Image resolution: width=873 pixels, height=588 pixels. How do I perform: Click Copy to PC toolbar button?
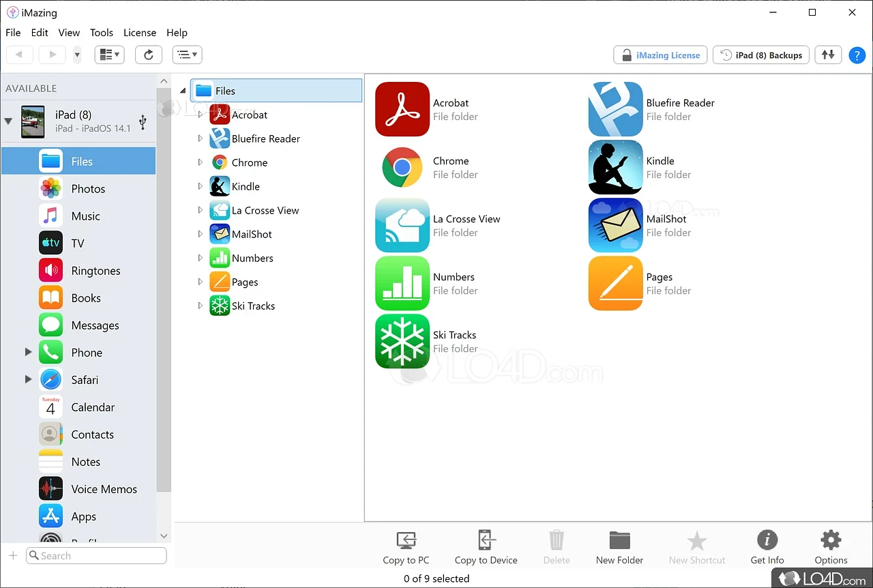click(406, 548)
